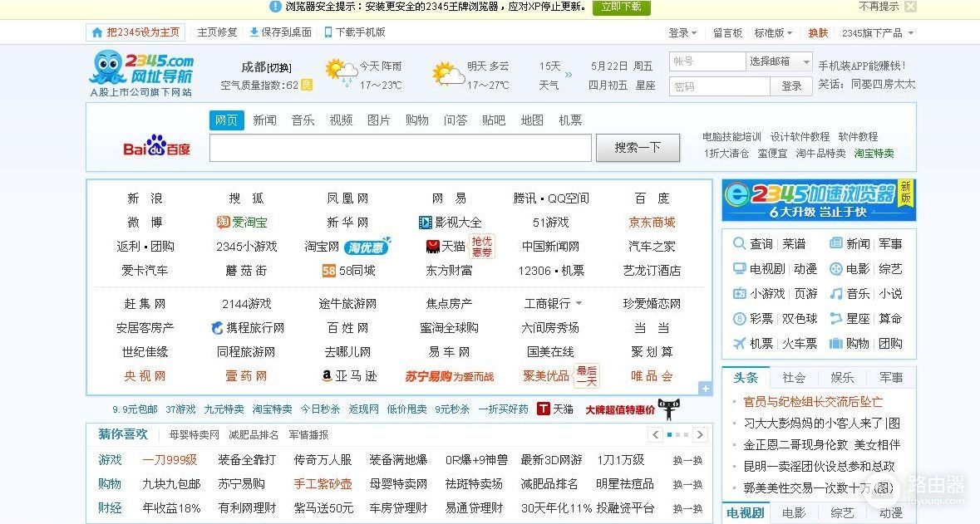
Task: Click the home icon beside 把2345设为主页
Action: (97, 32)
